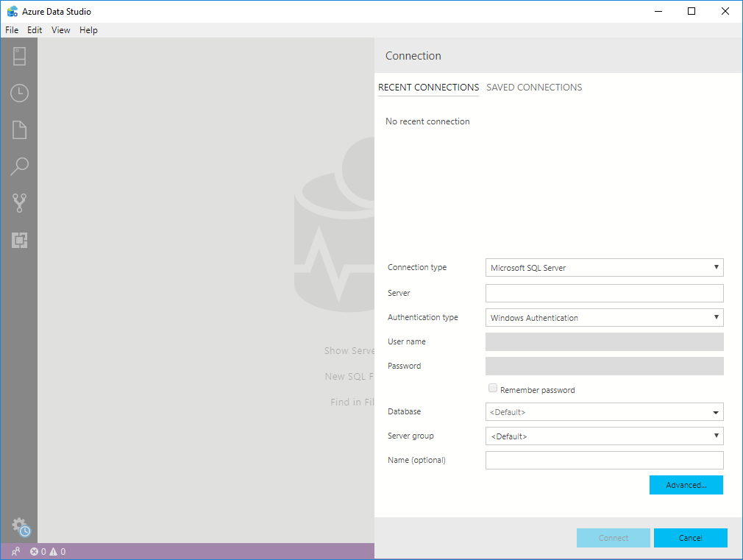Open the Servers view in activity bar
Viewport: 743px width, 560px height.
[x=19, y=56]
